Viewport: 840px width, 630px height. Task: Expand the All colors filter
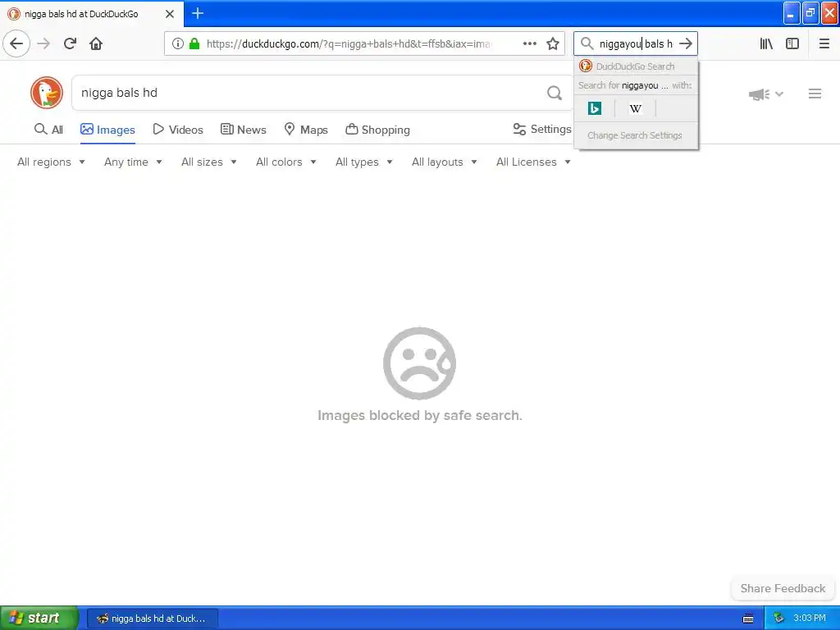click(286, 162)
